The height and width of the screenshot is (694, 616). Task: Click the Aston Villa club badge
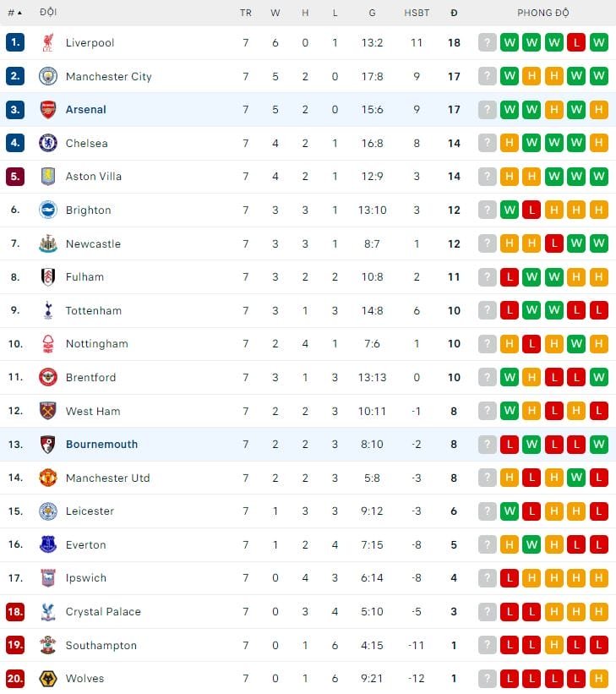[x=48, y=176]
